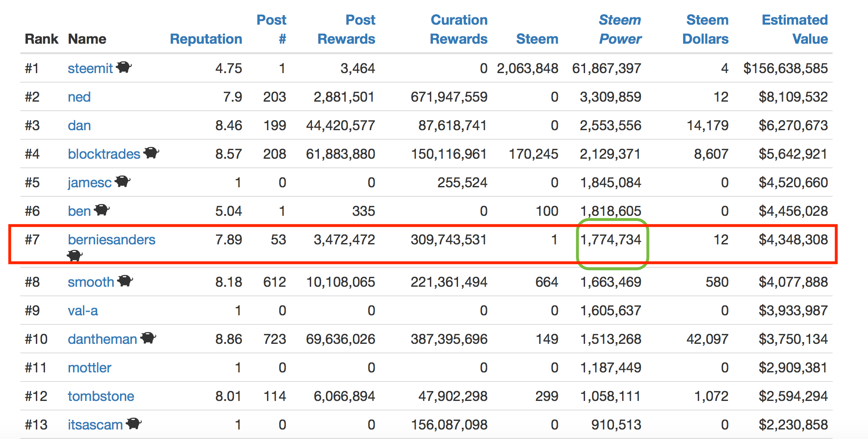The image size is (868, 439).
Task: Open val-a user profile
Action: point(83,311)
